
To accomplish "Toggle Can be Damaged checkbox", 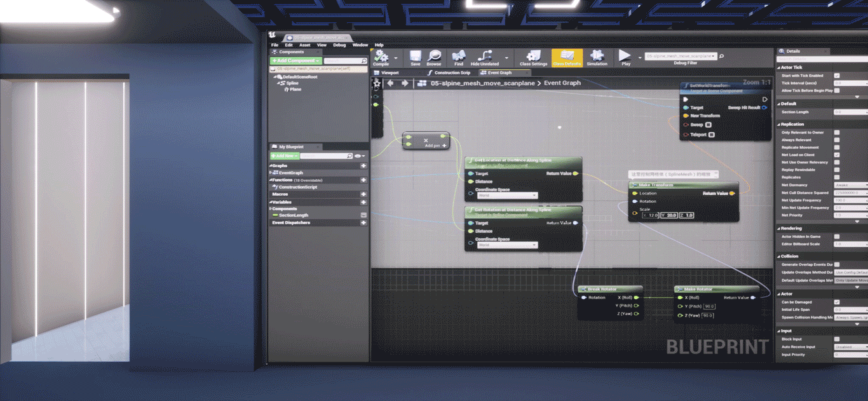I will 837,302.
